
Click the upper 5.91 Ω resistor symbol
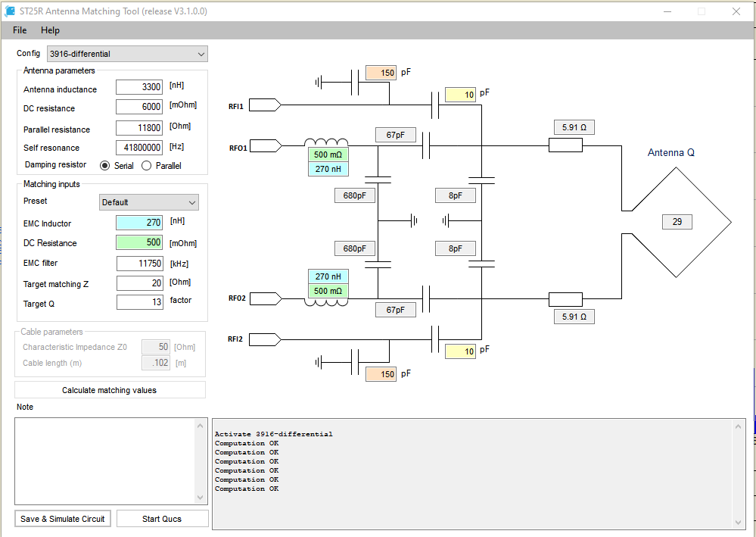coord(565,145)
